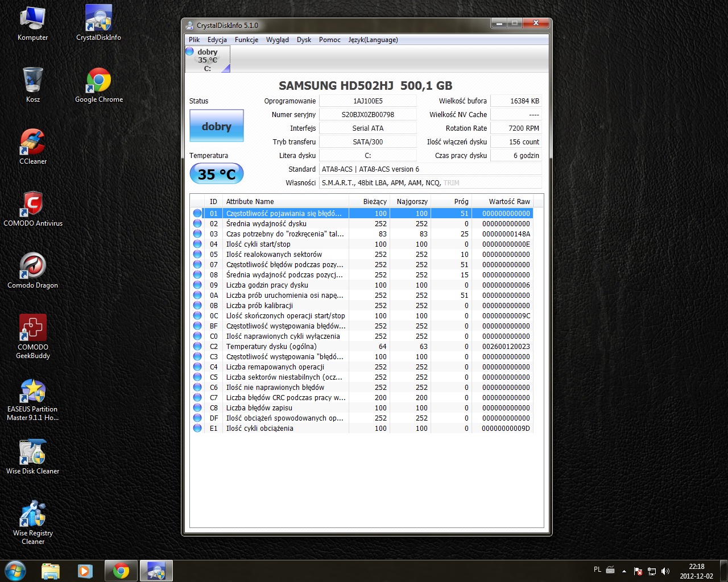Click the serial number field S20BJX0ZB00798

tap(368, 114)
